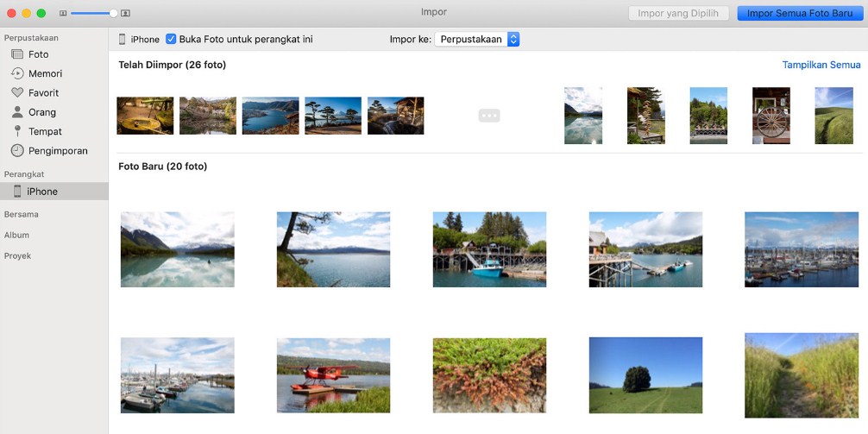Screen dimensions: 868x434
Task: Expand the Bersama sidebar section
Action: click(x=21, y=214)
